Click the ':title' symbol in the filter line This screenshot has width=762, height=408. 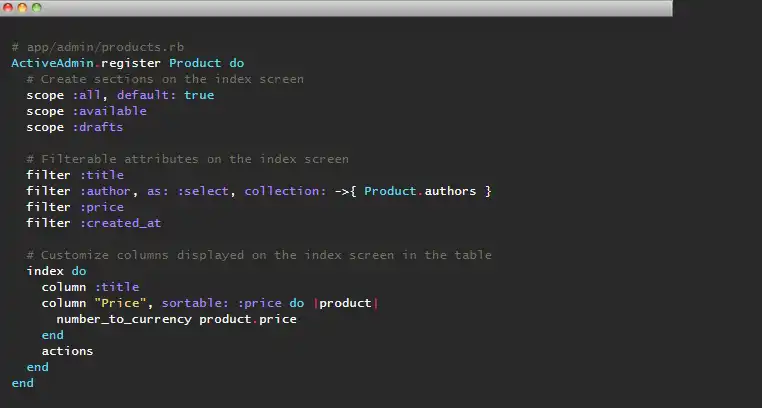102,175
